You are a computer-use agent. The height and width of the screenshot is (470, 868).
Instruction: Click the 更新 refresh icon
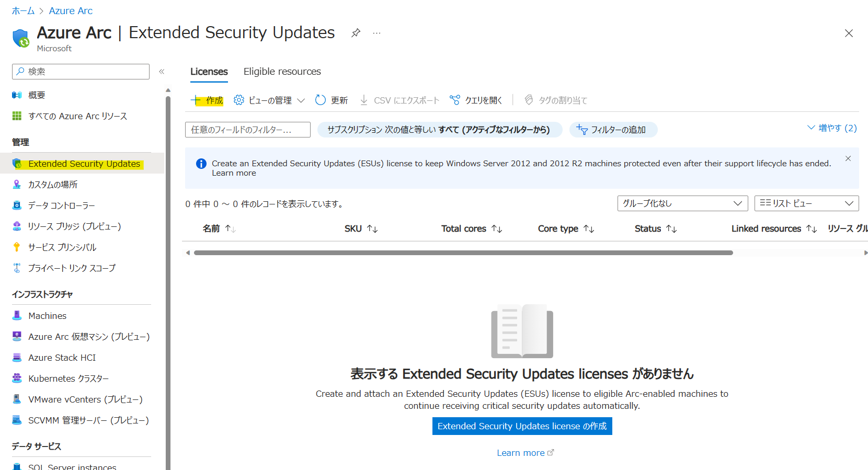pyautogui.click(x=321, y=100)
